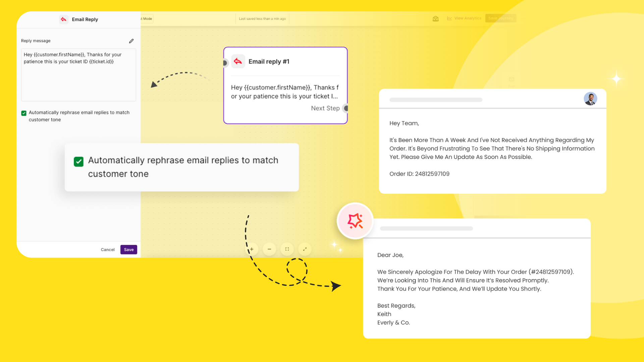Click the fullscreen expand icon on canvas
The height and width of the screenshot is (362, 644).
[x=305, y=249]
